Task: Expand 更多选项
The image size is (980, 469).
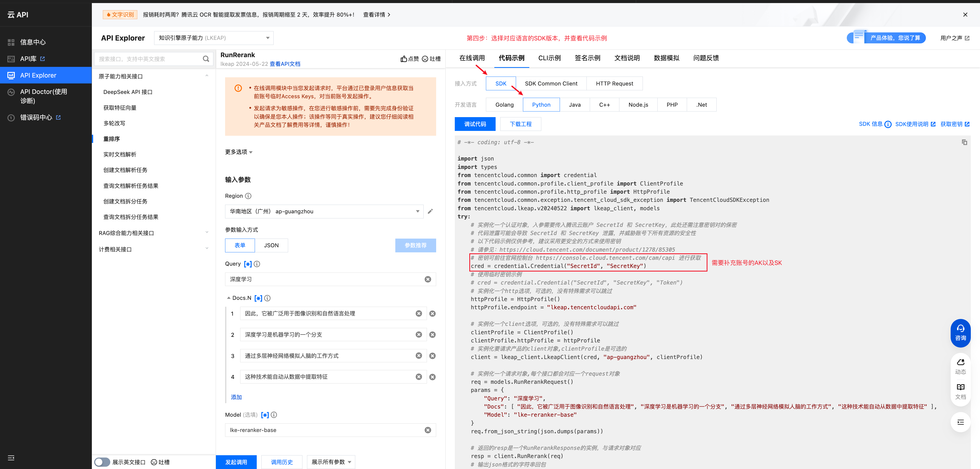Action: tap(239, 152)
